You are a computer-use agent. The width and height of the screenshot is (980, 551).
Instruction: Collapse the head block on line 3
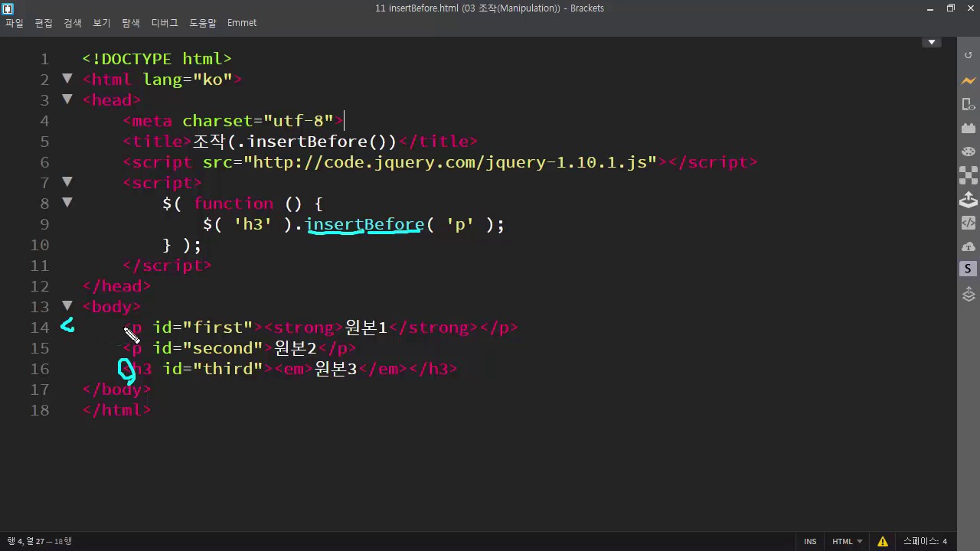pos(67,99)
